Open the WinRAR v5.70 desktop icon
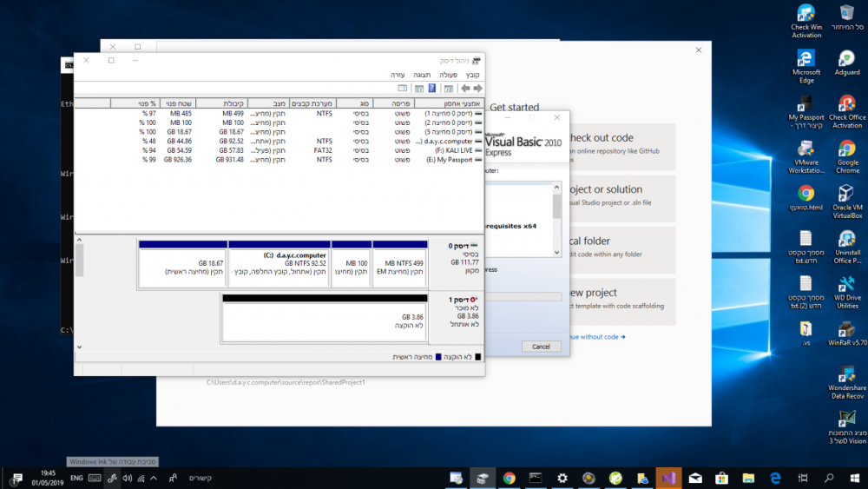 [847, 334]
